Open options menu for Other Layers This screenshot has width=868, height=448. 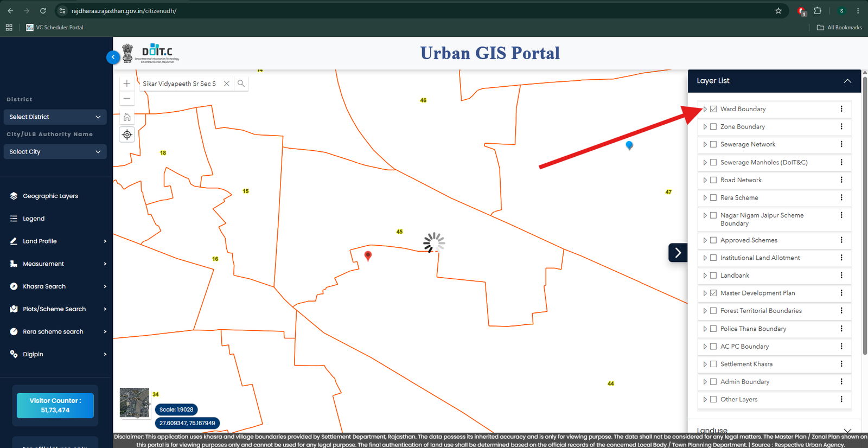841,399
